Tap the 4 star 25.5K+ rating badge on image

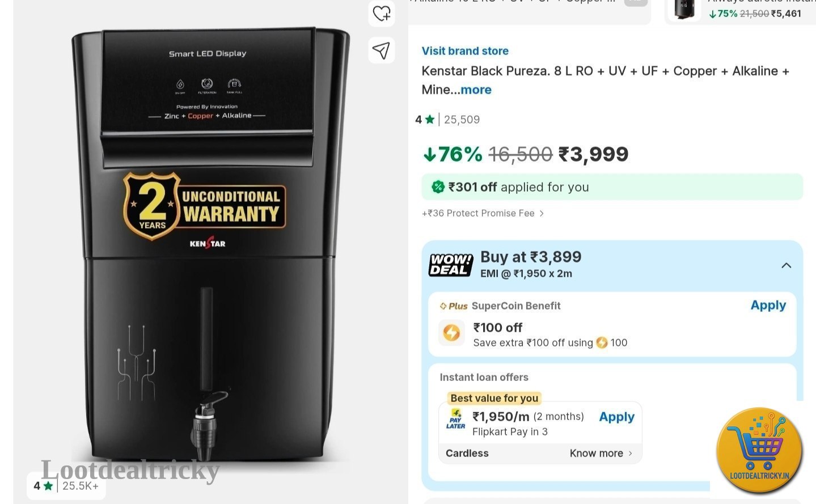point(66,486)
